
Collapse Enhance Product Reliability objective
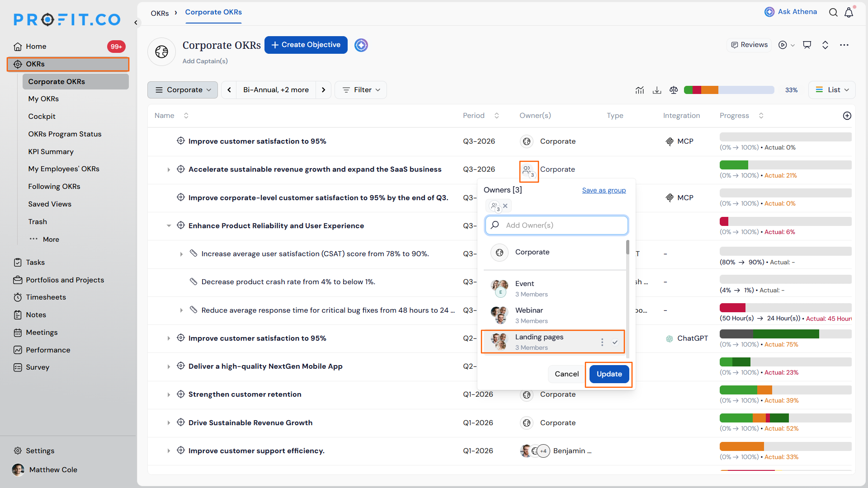coord(169,225)
